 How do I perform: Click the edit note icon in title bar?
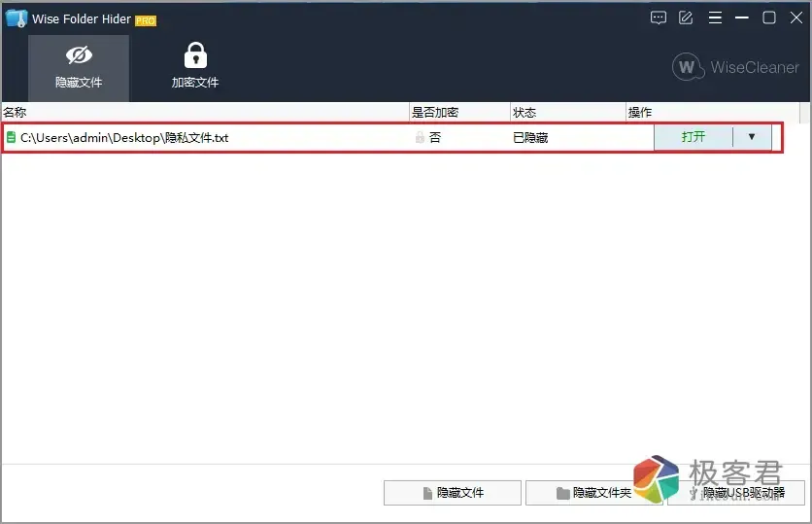(x=686, y=18)
